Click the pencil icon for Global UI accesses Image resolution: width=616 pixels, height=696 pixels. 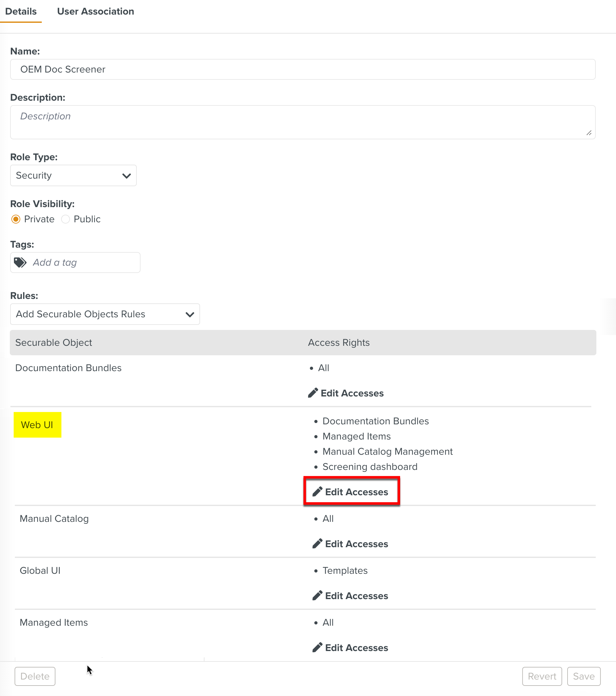[x=317, y=595]
